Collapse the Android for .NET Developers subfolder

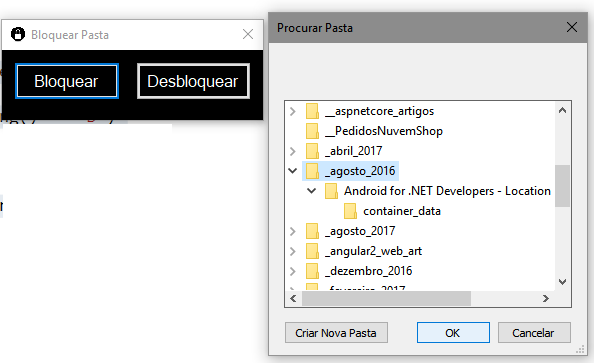point(311,191)
